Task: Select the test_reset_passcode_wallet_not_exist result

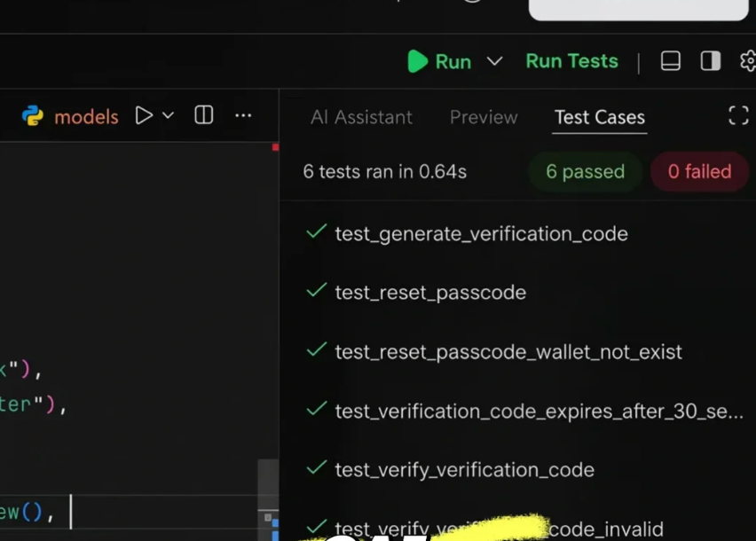Action: coord(508,351)
